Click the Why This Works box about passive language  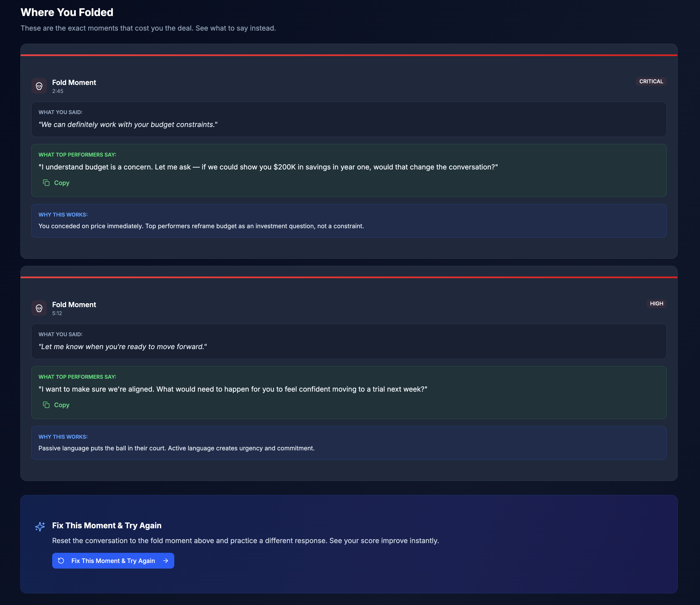click(x=349, y=443)
